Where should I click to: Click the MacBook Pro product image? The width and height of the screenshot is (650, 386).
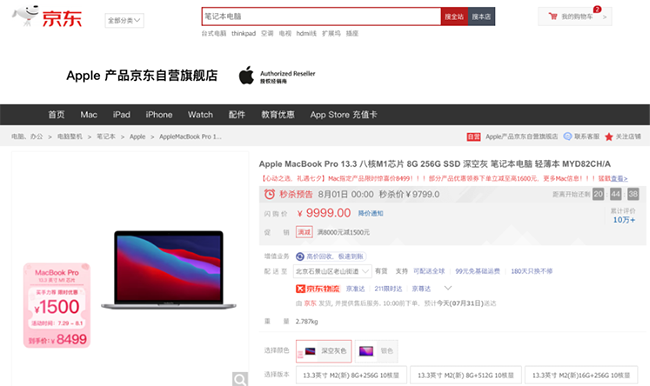pyautogui.click(x=169, y=270)
